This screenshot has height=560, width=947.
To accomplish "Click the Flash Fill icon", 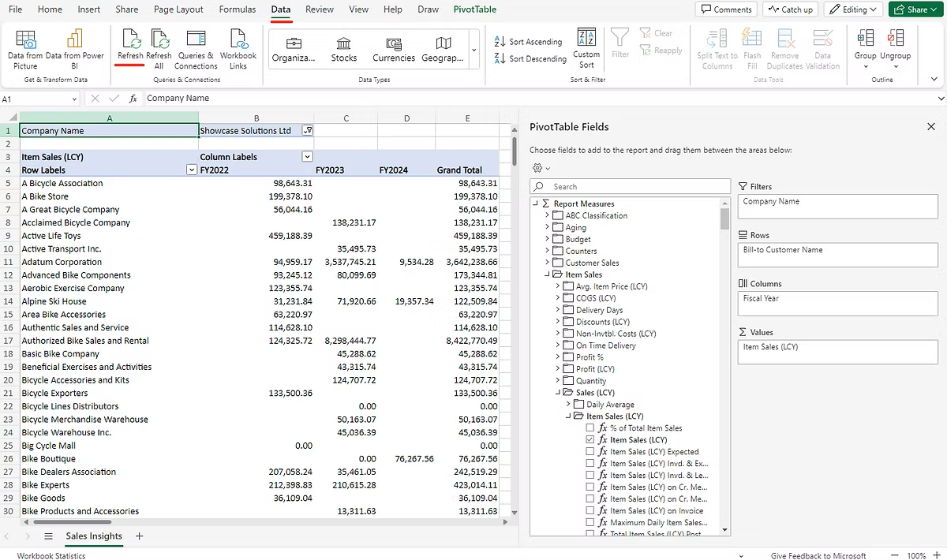I will (x=752, y=39).
